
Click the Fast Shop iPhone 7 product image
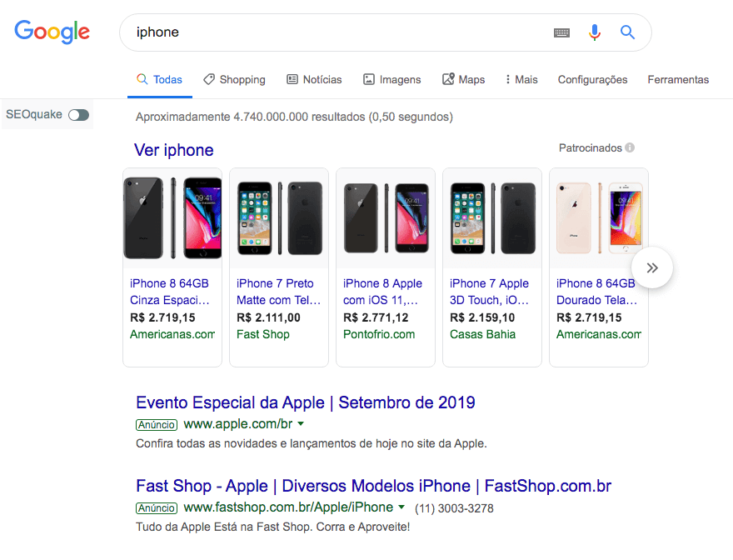[x=279, y=218]
